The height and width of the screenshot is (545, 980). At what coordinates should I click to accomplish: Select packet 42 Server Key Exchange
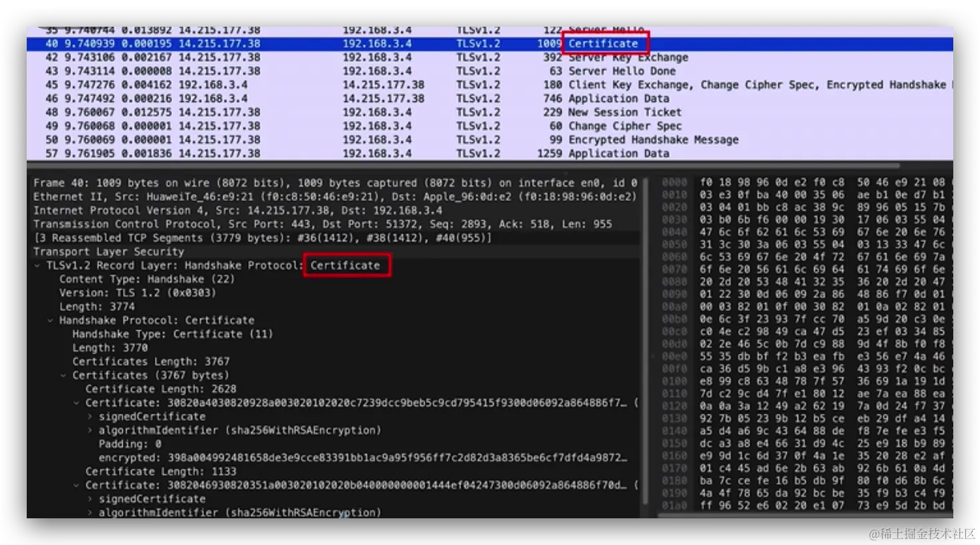[490, 57]
